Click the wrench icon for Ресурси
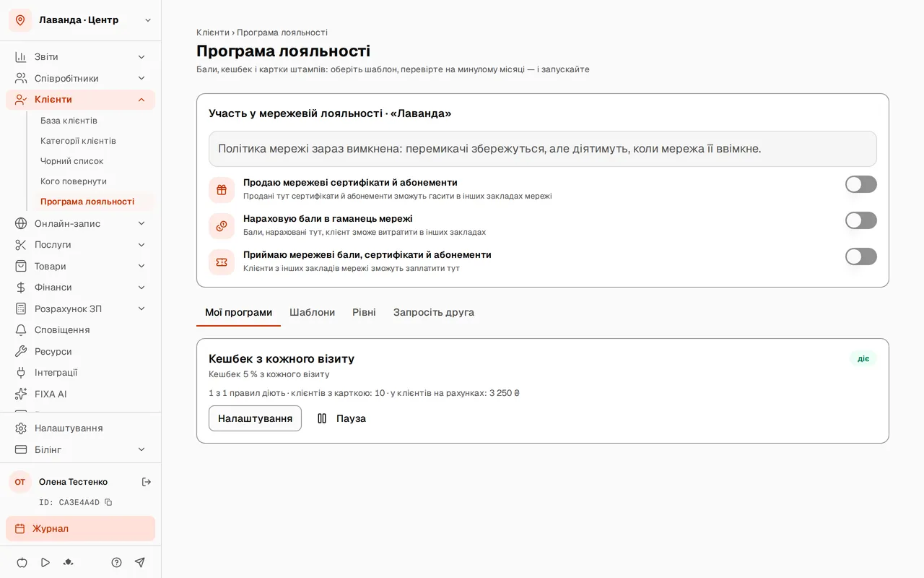Image resolution: width=924 pixels, height=578 pixels. tap(21, 352)
